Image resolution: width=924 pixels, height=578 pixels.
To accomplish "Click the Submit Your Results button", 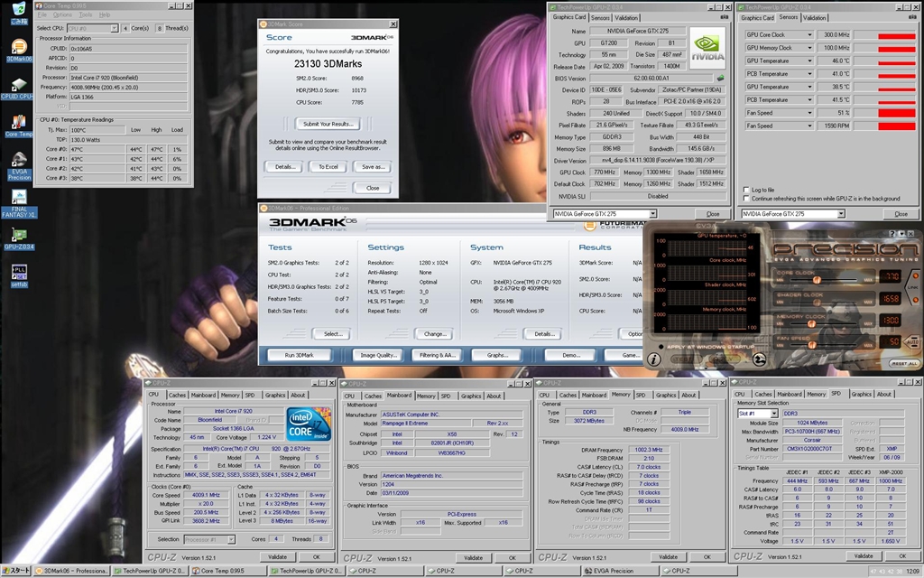I will click(328, 124).
